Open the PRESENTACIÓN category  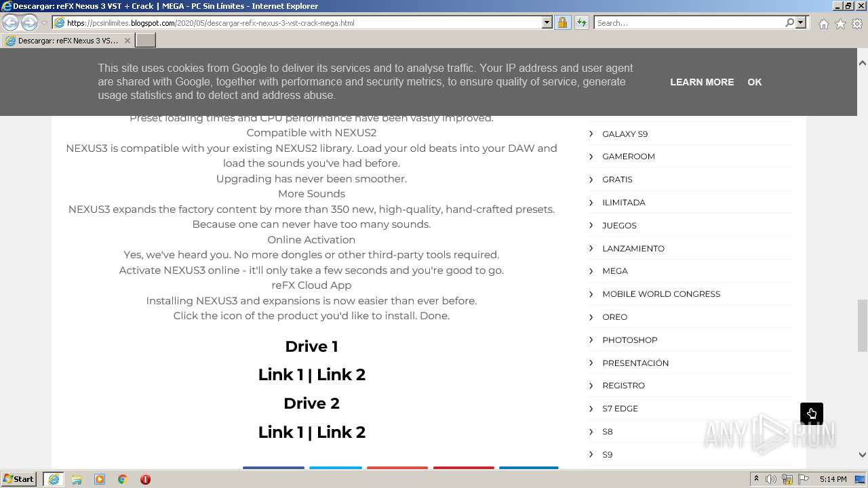(x=635, y=363)
